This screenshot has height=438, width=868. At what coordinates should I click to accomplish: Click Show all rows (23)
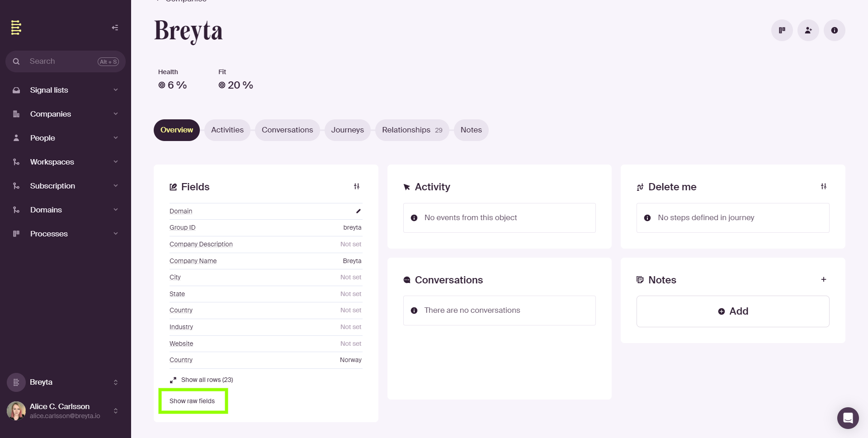207,380
